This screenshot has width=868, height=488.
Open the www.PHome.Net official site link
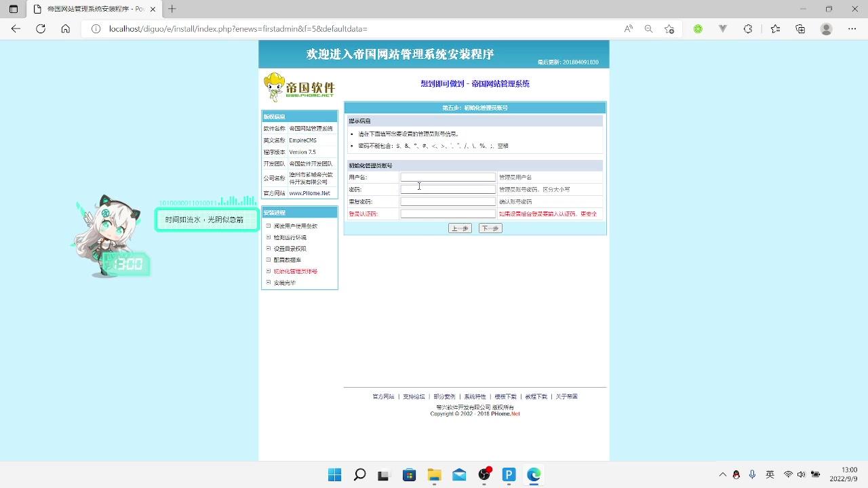[x=309, y=193]
